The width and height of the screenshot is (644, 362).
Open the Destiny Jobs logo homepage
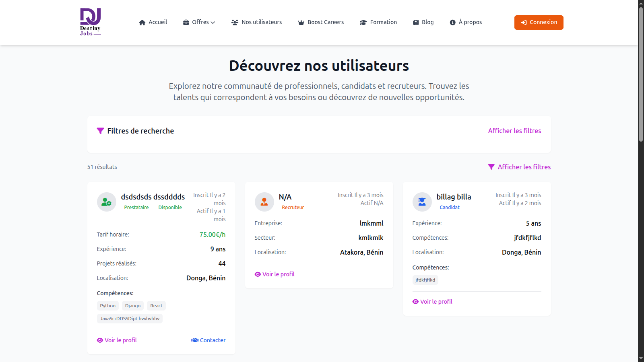point(90,22)
